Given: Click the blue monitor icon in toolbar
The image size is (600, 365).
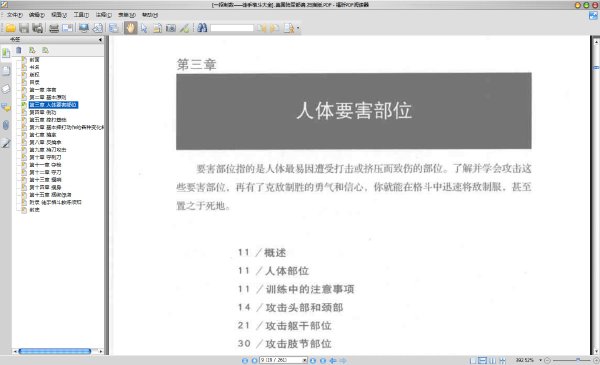Looking at the screenshot, I should (x=83, y=28).
